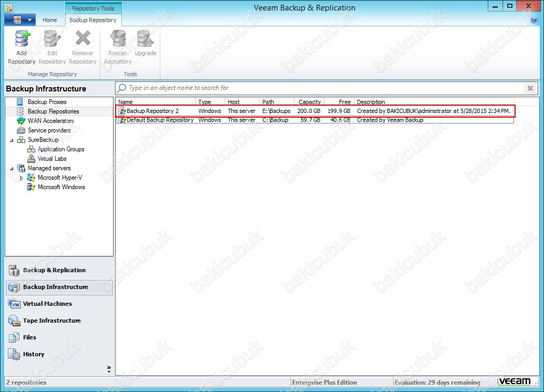Click the Rescan Repository icon
The image size is (544, 392).
tap(118, 38)
